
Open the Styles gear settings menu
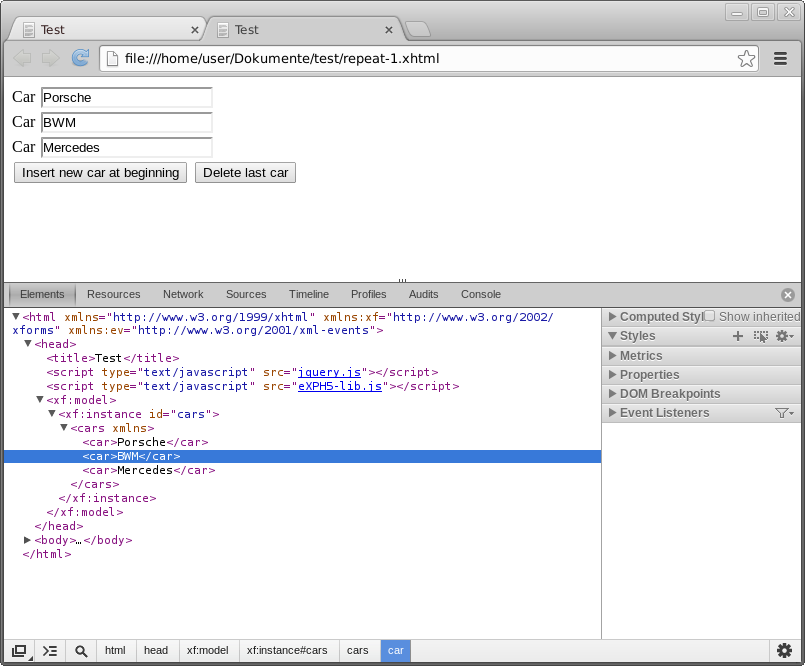pyautogui.click(x=784, y=336)
